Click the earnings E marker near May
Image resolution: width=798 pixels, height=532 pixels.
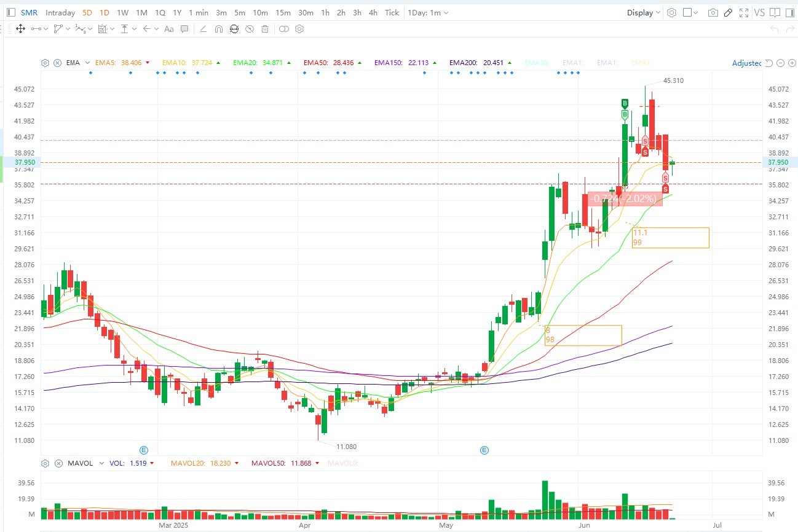[484, 450]
